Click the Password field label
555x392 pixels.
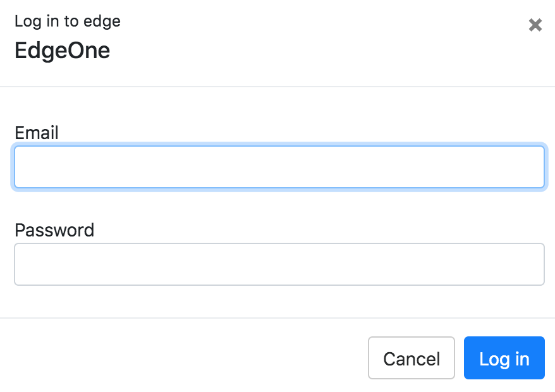click(54, 230)
